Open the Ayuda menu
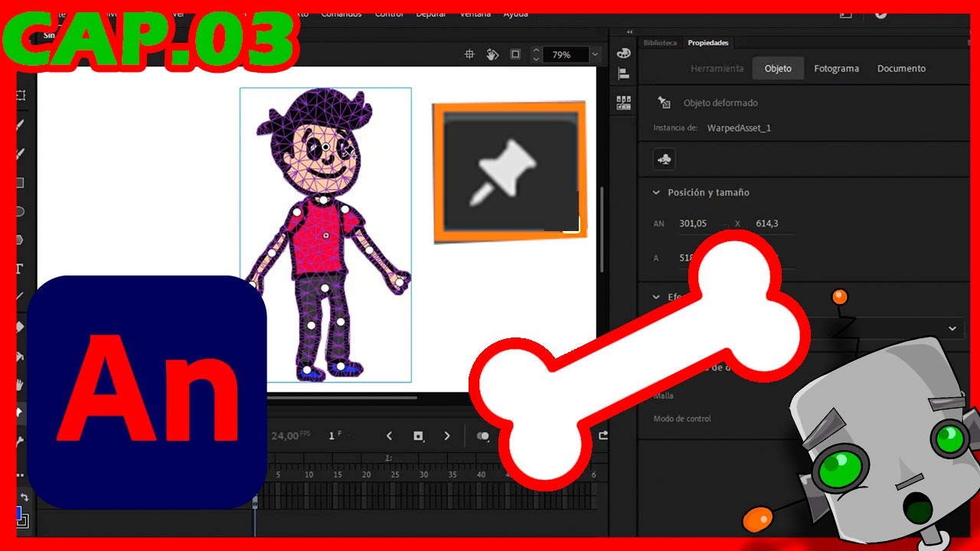This screenshot has height=551, width=980. pos(515,14)
